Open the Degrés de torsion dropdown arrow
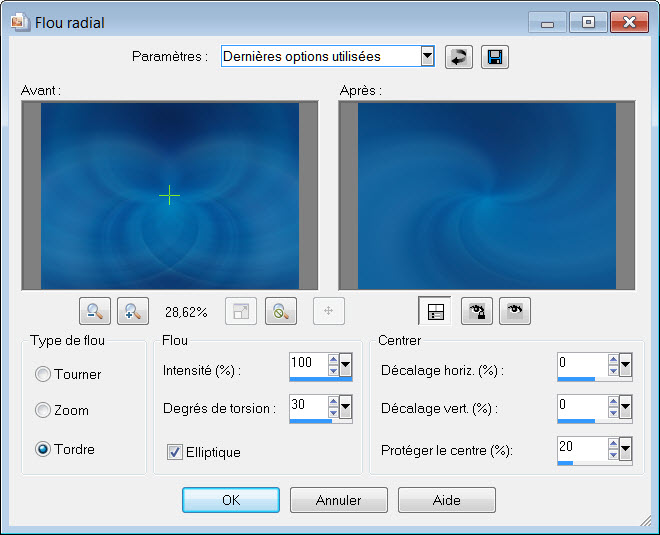Image resolution: width=660 pixels, height=535 pixels. (x=345, y=407)
